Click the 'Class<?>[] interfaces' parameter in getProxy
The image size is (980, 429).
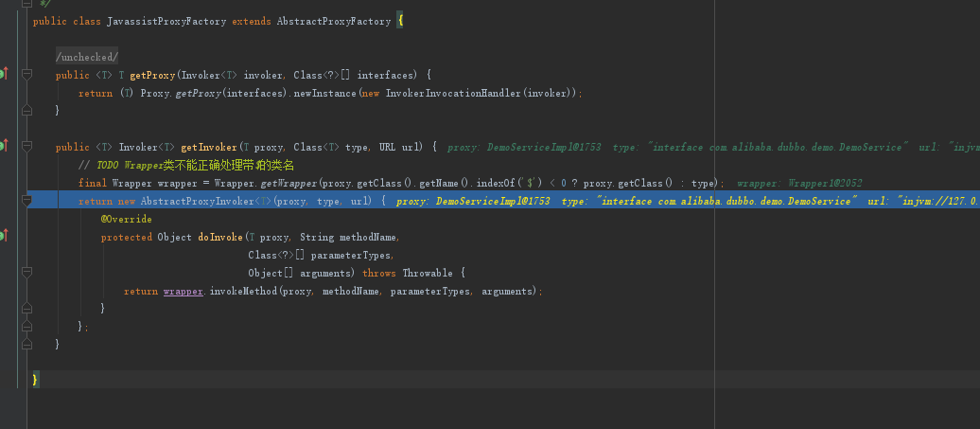(x=355, y=75)
